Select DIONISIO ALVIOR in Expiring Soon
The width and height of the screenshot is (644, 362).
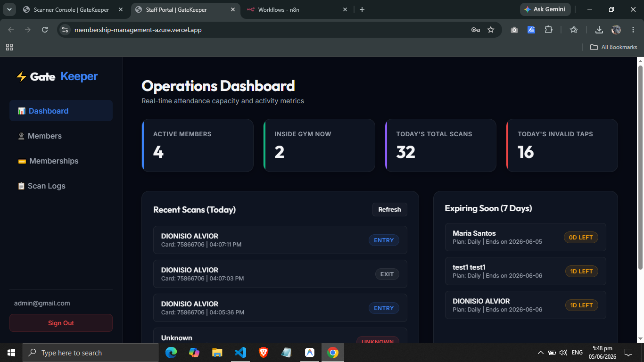click(x=526, y=305)
